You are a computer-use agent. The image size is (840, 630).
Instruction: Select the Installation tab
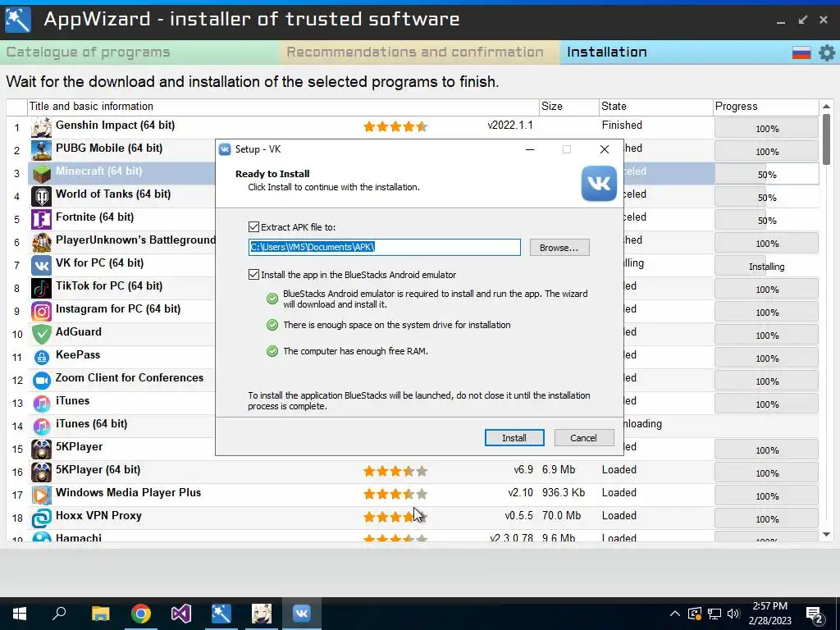tap(607, 52)
